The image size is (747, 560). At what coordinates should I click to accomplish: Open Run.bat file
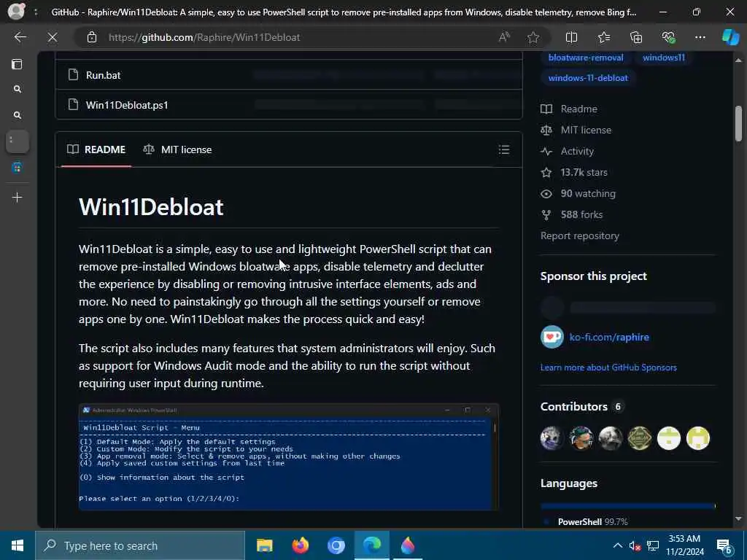pyautogui.click(x=103, y=75)
